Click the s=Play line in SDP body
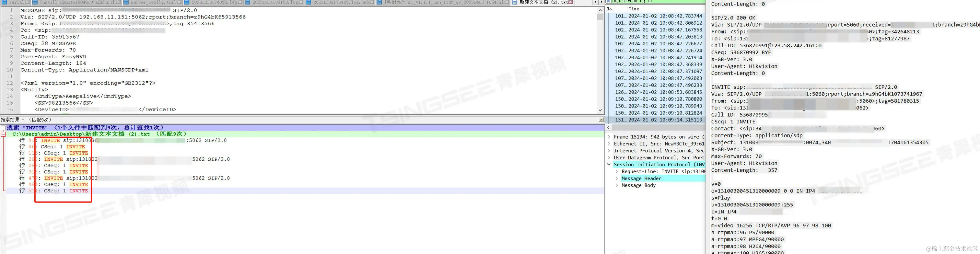Viewport: 980px width, 254px height. click(x=720, y=198)
